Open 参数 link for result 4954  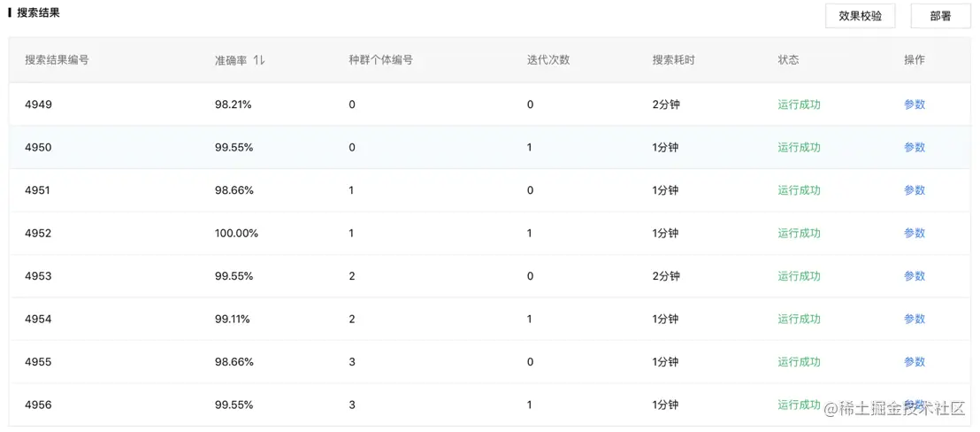(914, 320)
